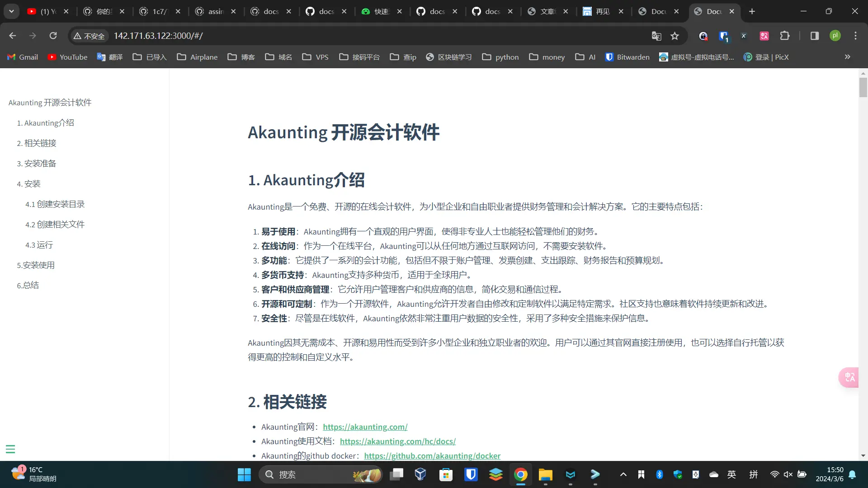Open the Chrome three-dot menu
The width and height of the screenshot is (868, 488).
point(855,36)
